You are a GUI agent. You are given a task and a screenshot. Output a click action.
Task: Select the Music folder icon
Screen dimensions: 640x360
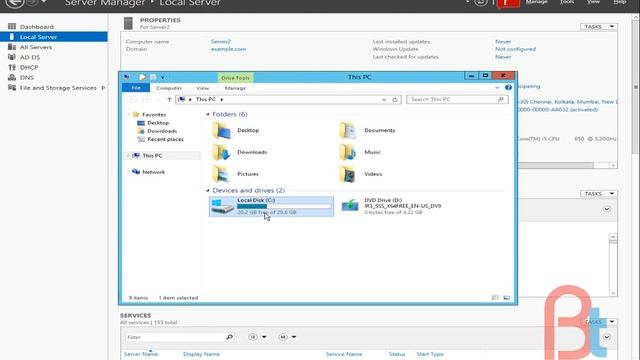(x=348, y=152)
